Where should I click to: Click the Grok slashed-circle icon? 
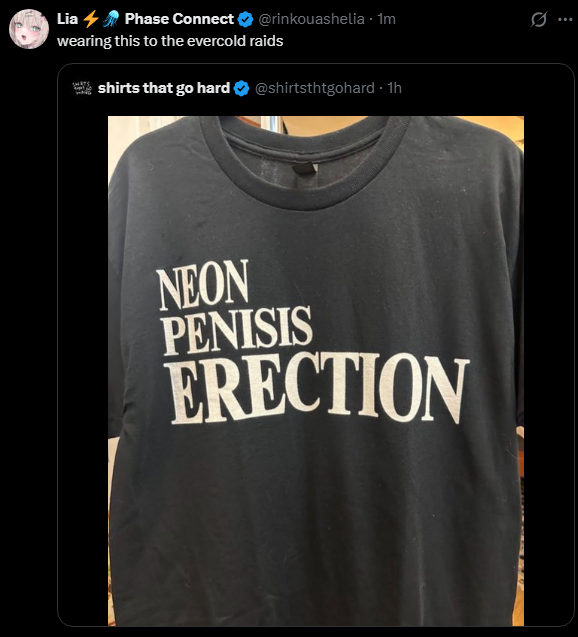539,19
